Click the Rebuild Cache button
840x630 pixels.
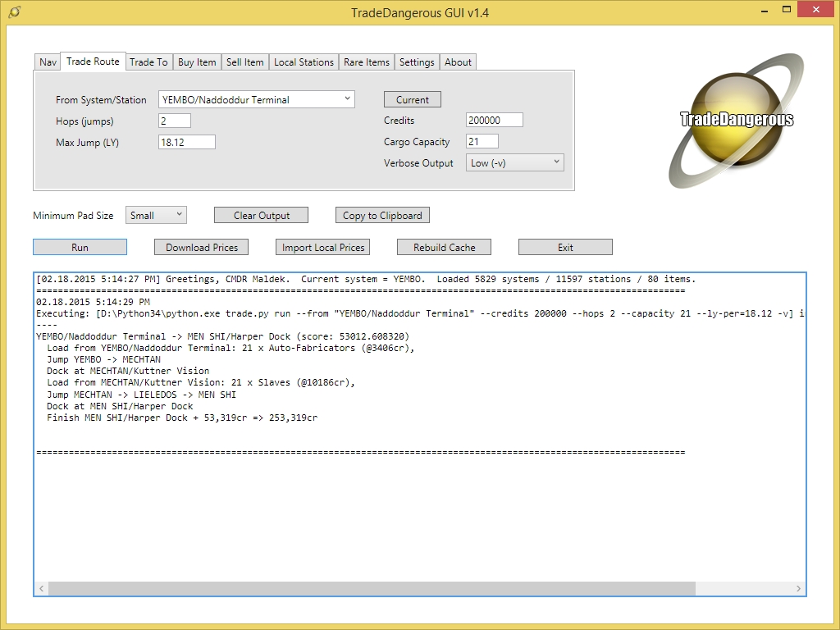point(444,247)
